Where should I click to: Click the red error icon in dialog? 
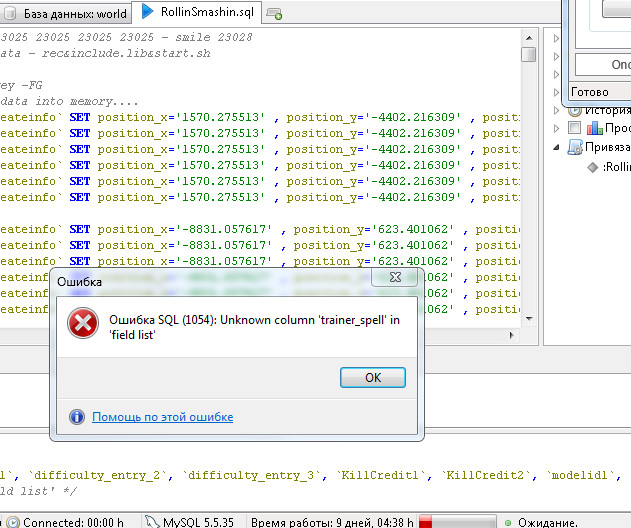[82, 324]
